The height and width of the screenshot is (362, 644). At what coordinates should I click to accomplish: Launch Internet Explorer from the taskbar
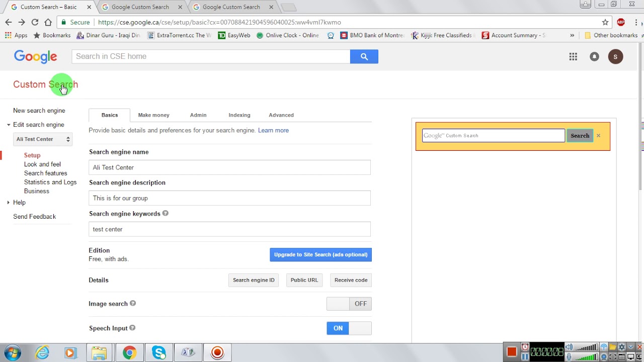point(42,353)
